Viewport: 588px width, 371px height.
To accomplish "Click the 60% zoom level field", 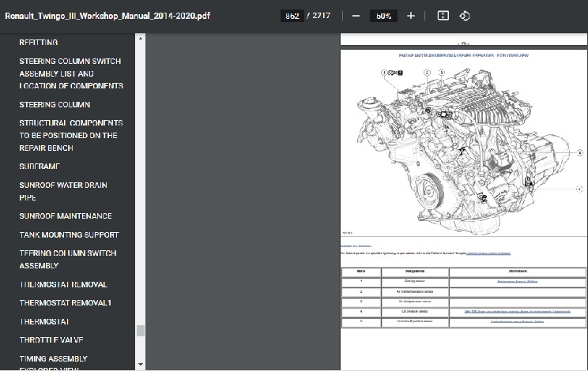I will pos(383,16).
